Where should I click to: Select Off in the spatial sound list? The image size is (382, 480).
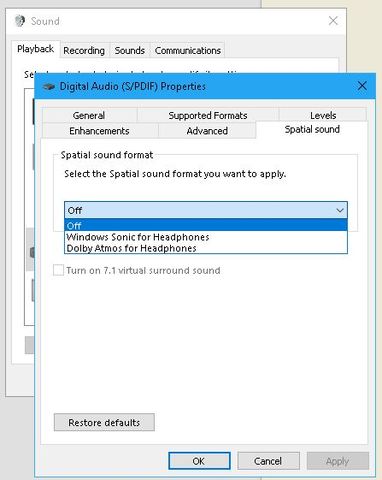[206, 226]
